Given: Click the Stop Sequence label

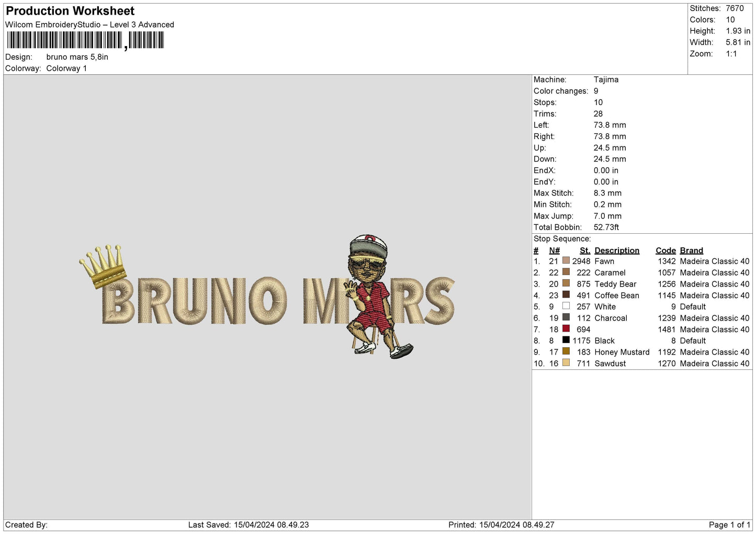Looking at the screenshot, I should 562,239.
